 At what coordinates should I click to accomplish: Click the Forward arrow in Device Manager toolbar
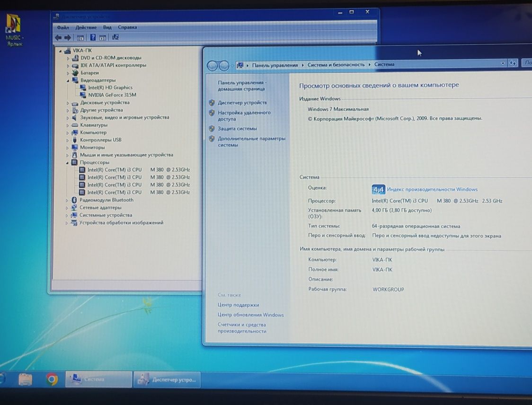(68, 38)
